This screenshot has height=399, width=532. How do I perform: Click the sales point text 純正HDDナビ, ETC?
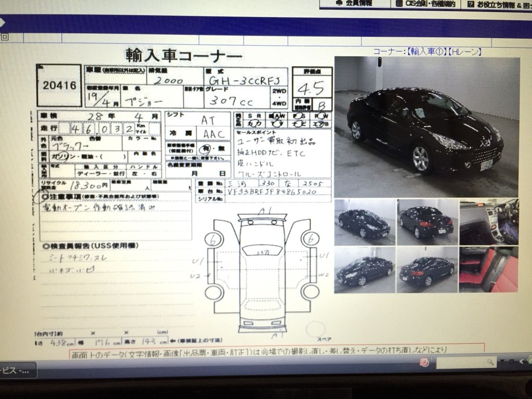(270, 153)
